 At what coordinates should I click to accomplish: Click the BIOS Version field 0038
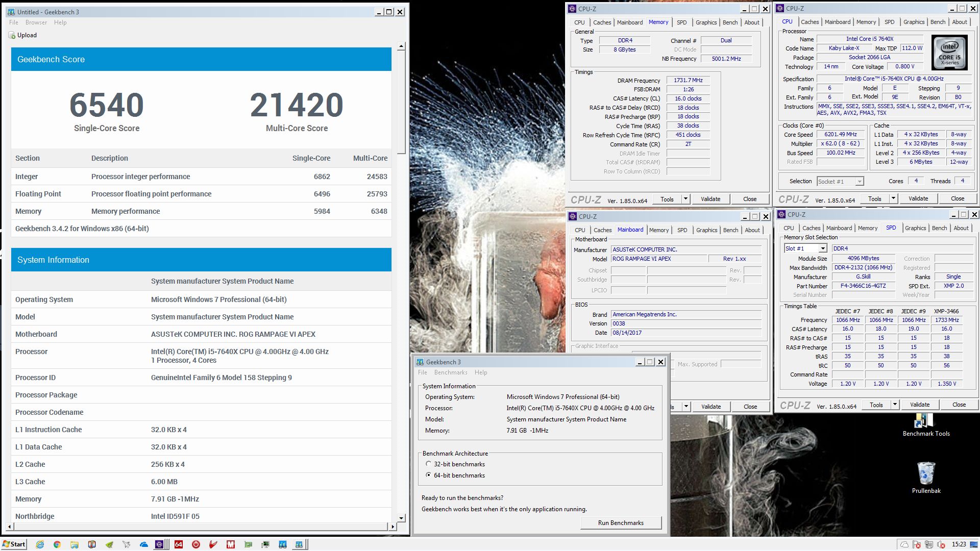(687, 323)
